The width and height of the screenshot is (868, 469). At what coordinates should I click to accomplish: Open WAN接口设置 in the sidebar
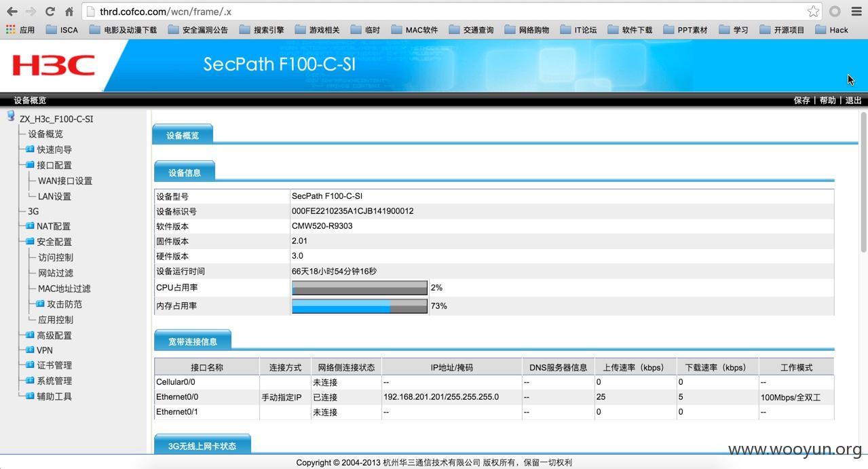tap(65, 181)
